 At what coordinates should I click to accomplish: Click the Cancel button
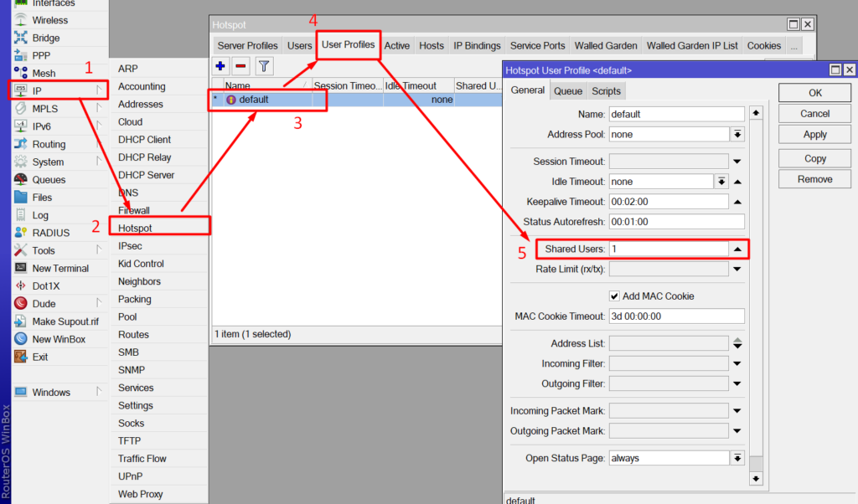tap(814, 114)
